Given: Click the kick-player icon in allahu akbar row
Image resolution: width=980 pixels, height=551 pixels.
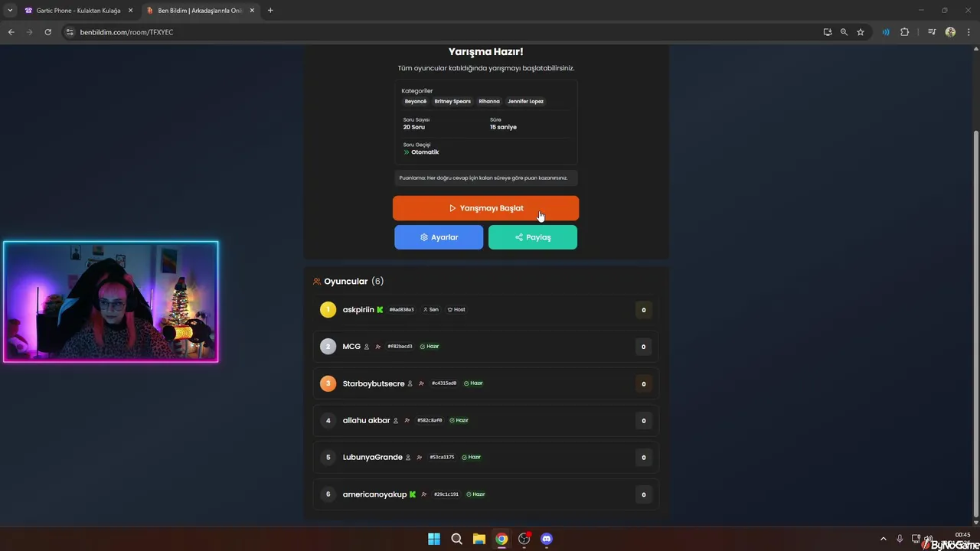Looking at the screenshot, I should [x=407, y=420].
